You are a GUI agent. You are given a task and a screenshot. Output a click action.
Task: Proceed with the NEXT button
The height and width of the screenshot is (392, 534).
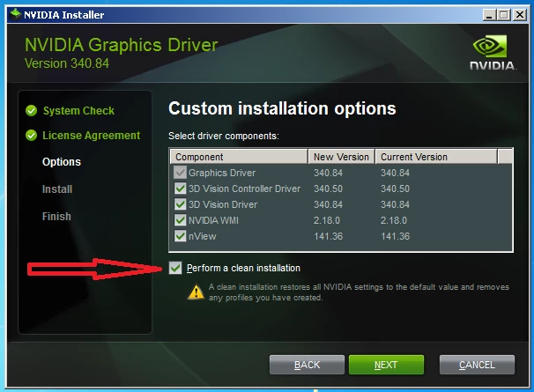tap(386, 365)
